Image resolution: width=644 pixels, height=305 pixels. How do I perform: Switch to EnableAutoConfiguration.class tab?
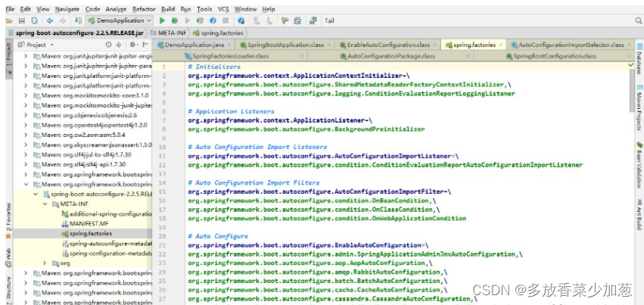pyautogui.click(x=388, y=45)
